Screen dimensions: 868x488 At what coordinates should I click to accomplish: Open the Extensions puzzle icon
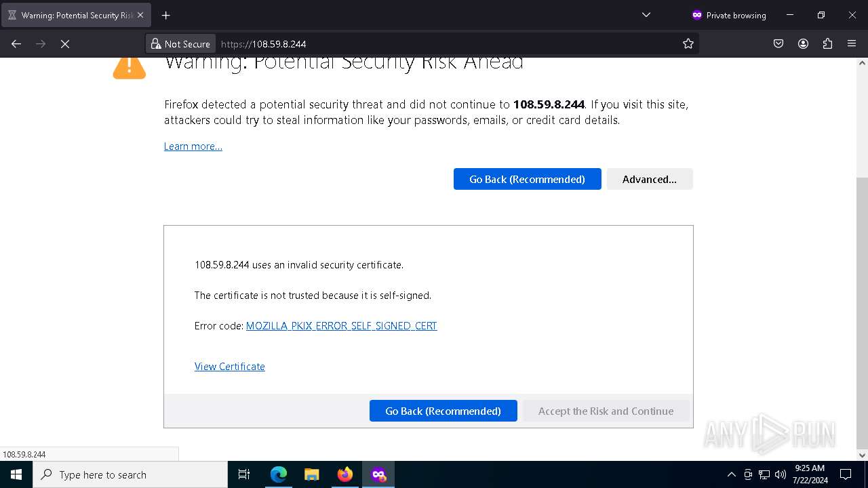pos(827,43)
